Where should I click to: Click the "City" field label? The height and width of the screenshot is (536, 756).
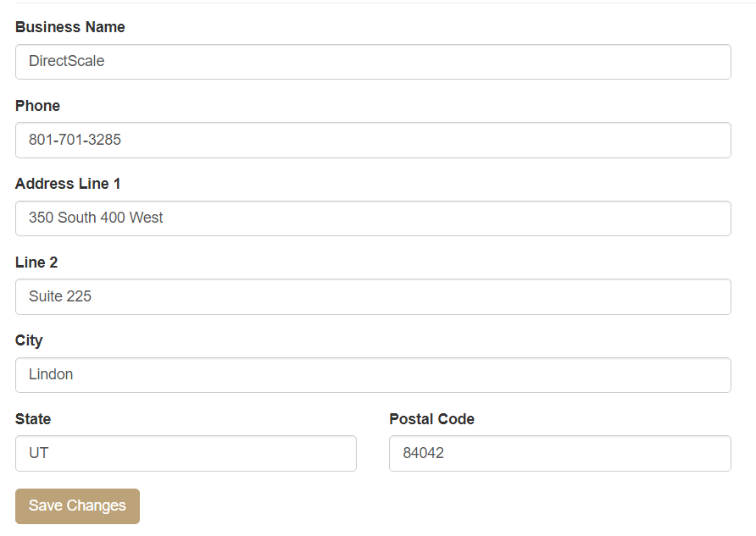29,340
